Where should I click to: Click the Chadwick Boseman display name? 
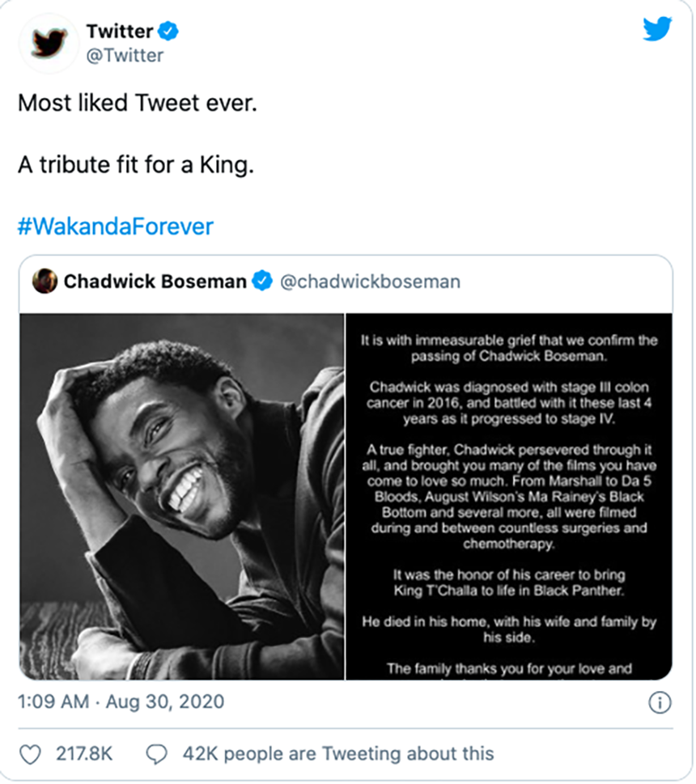pyautogui.click(x=155, y=282)
